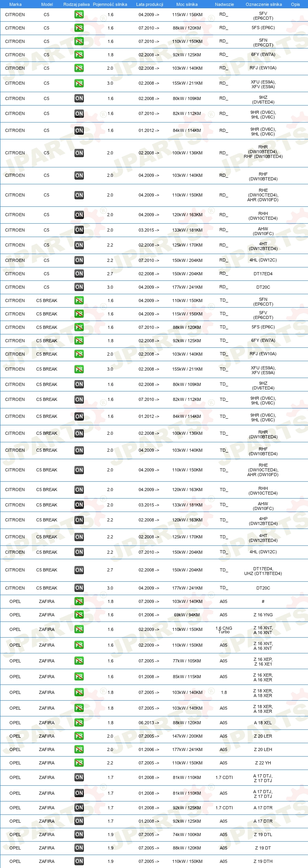This screenshot has height=868, width=308.
Task: Click the 'Lata produkcji' column header
Action: click(150, 4)
